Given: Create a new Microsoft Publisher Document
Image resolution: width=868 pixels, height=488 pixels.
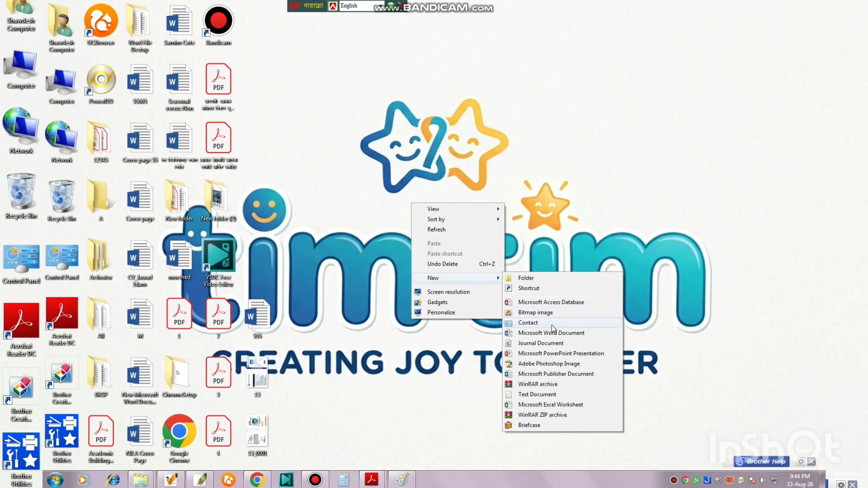Looking at the screenshot, I should coord(563,374).
